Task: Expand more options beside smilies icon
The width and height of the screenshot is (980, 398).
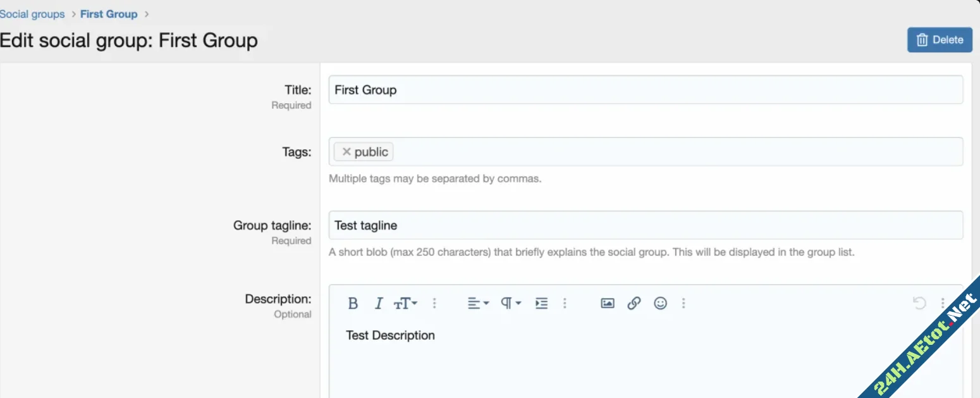Action: click(x=683, y=304)
